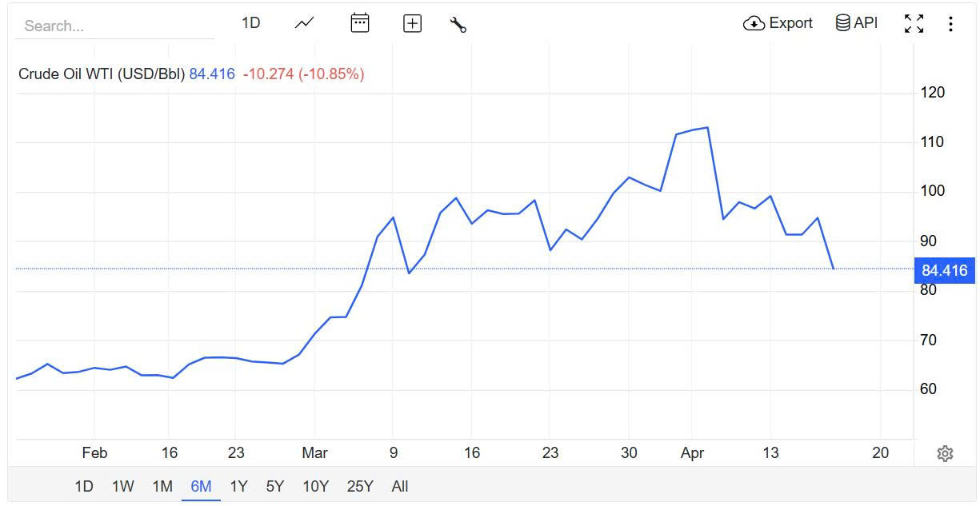This screenshot has height=506, width=980.
Task: Click the blue 84.416 price marker
Action: [945, 271]
